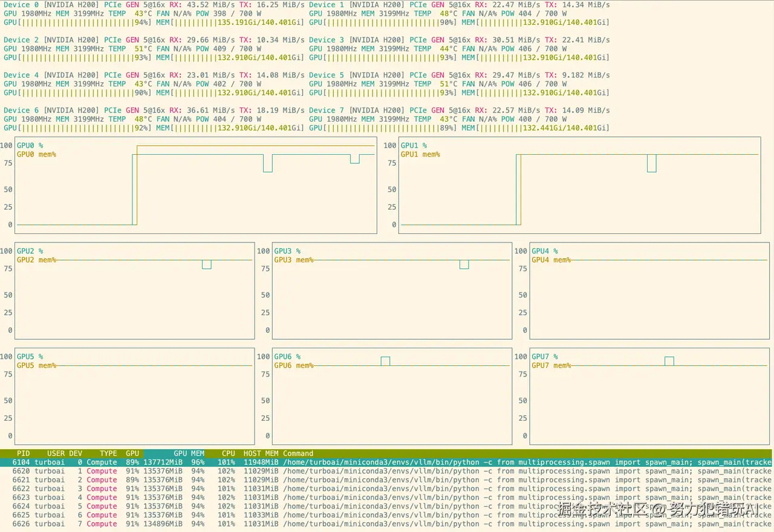
Task: Click the TX value 22.41 MiB/s
Action: pyautogui.click(x=585, y=40)
